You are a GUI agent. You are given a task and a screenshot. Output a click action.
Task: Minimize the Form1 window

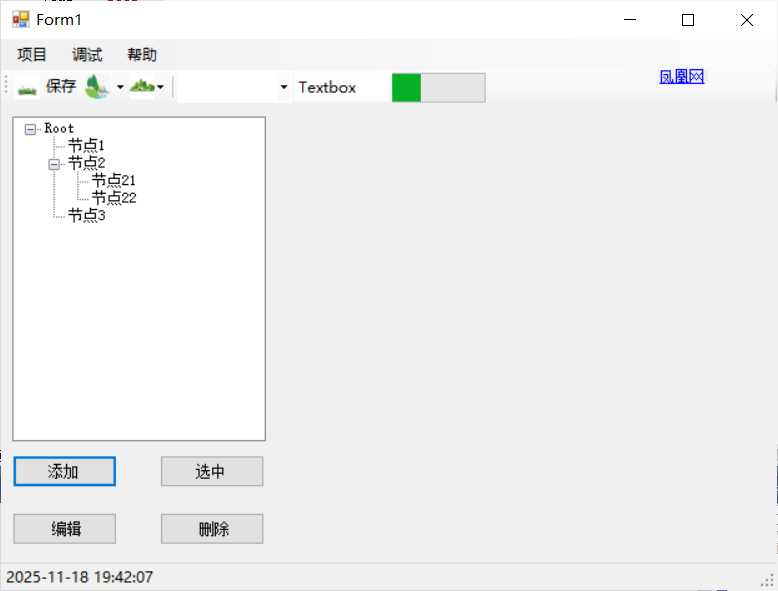630,20
